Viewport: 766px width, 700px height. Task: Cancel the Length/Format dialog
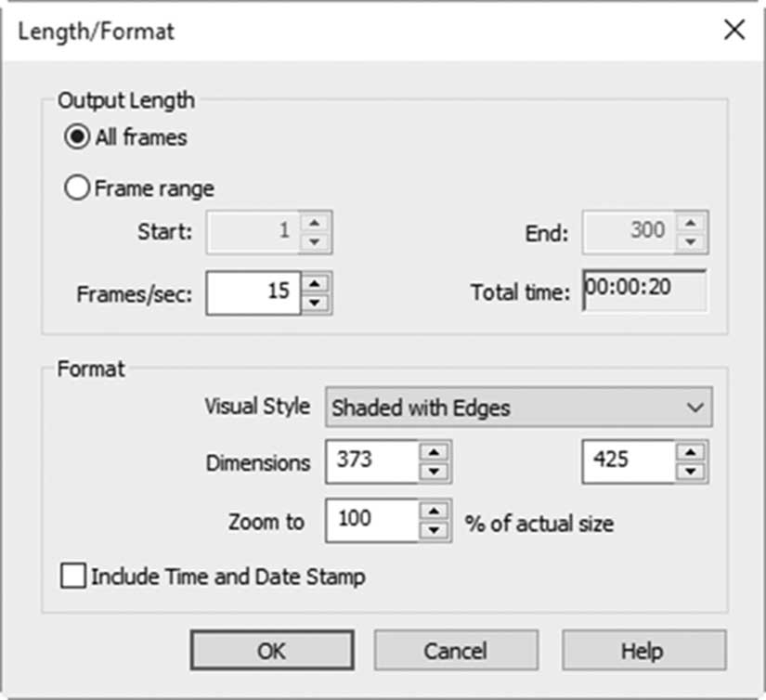[x=456, y=651]
